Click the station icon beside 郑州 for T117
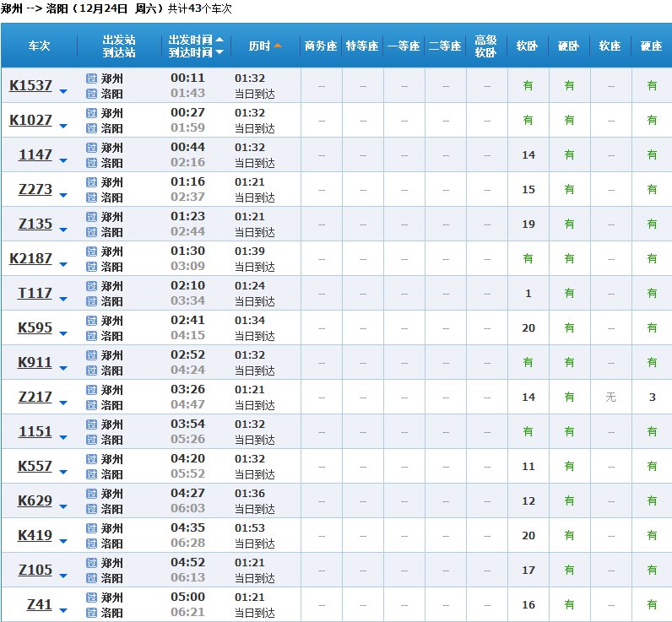Viewport: 672px width, 622px height. pos(92,286)
